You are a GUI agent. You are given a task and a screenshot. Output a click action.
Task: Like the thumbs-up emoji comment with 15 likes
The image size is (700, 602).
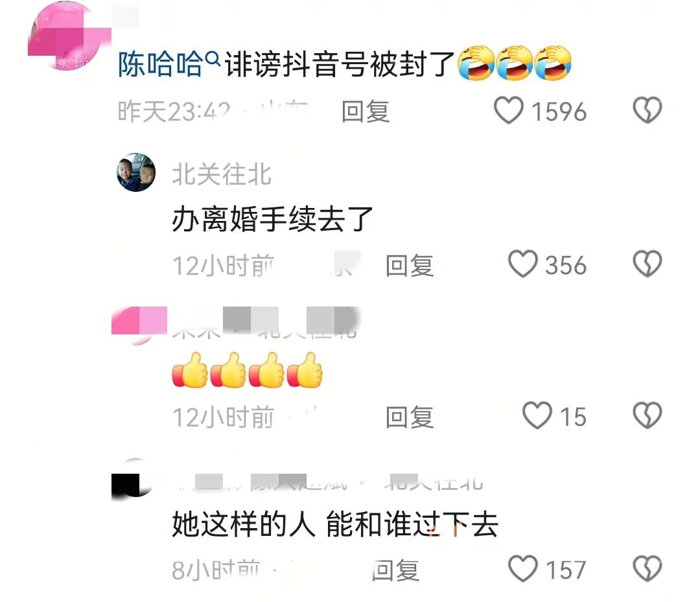(x=537, y=415)
